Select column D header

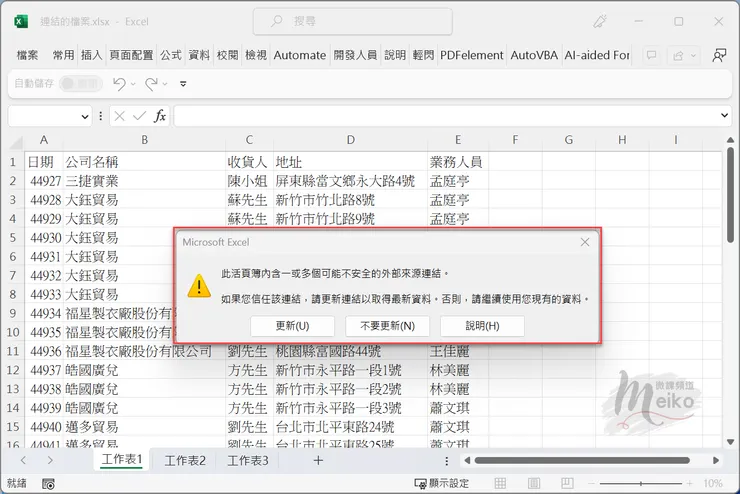pyautogui.click(x=350, y=140)
